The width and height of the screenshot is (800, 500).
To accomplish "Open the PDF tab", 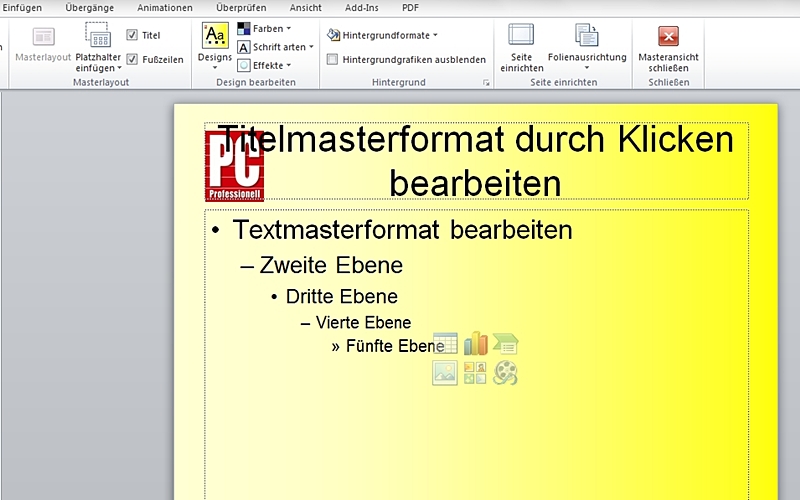I will tap(410, 8).
